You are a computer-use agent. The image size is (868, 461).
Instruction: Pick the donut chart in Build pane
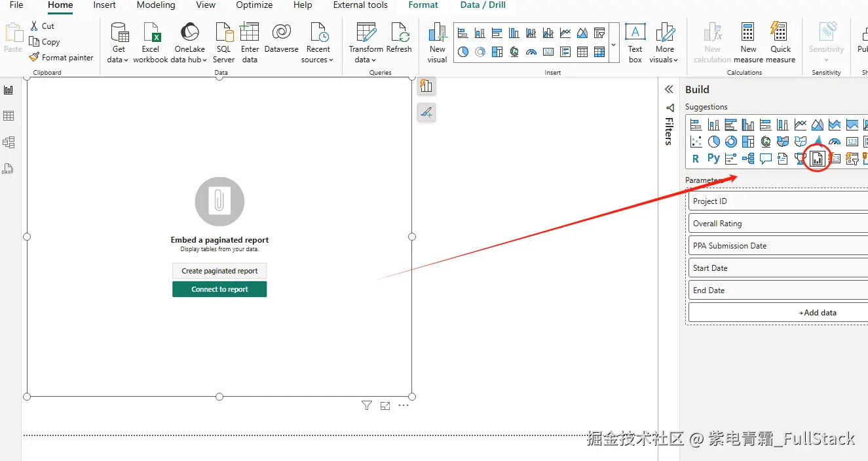[x=731, y=141]
